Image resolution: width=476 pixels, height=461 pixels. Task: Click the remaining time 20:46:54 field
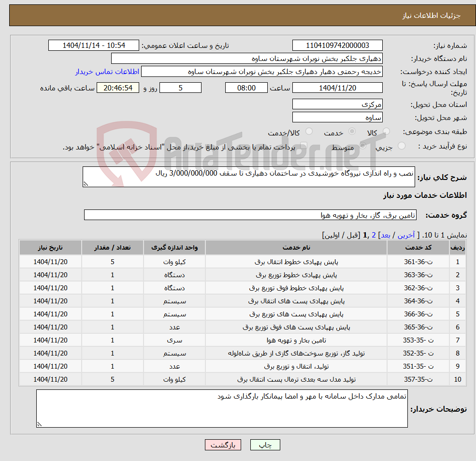(x=118, y=88)
